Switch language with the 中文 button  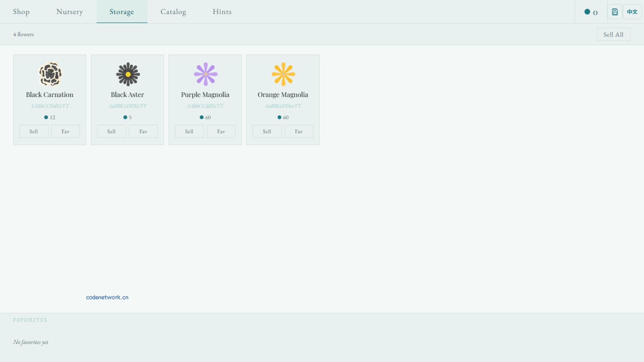tap(632, 12)
